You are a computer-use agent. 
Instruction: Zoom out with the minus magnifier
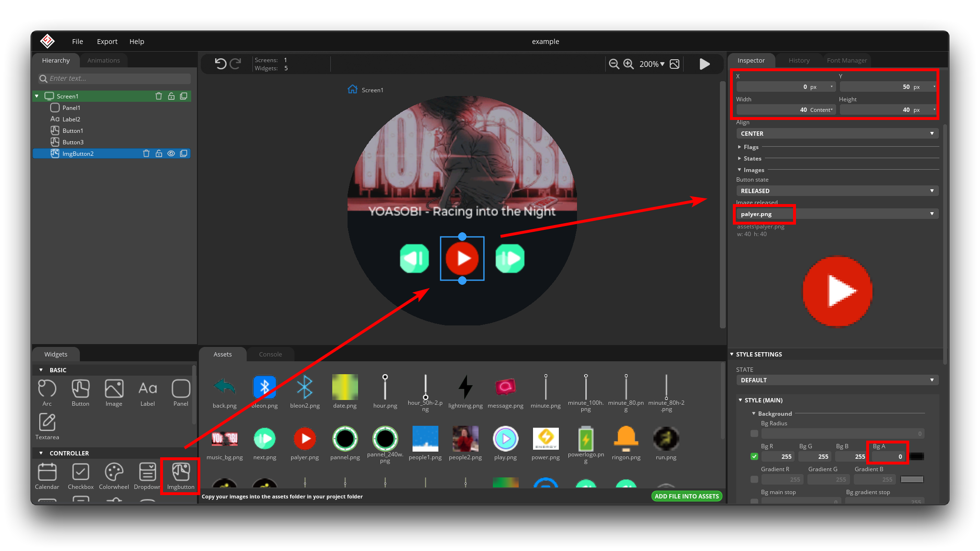tap(614, 64)
